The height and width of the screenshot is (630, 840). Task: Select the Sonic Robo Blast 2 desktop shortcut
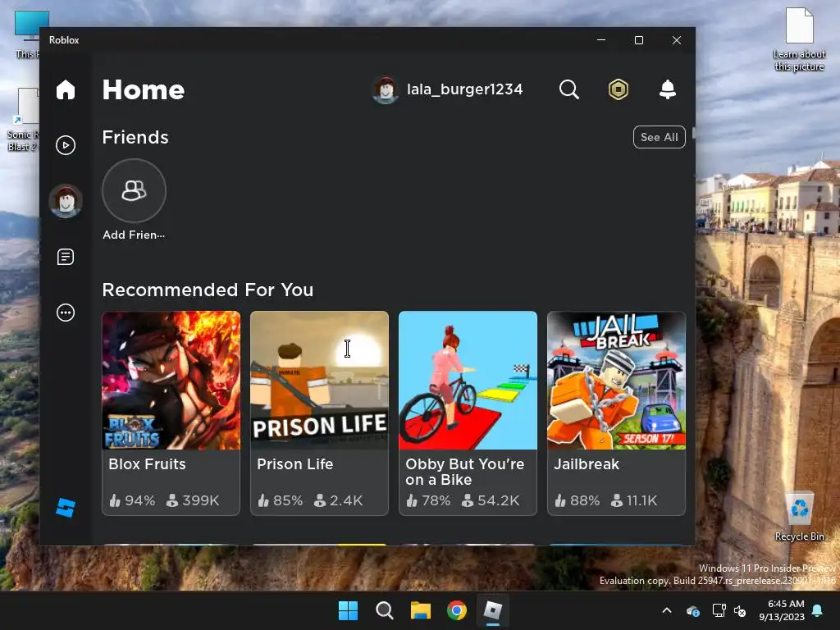pos(22,120)
